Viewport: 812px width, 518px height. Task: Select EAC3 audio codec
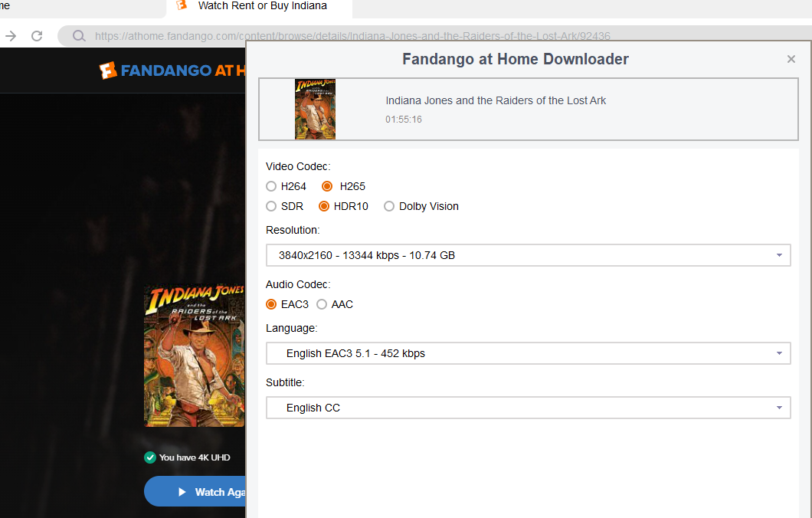click(x=271, y=304)
